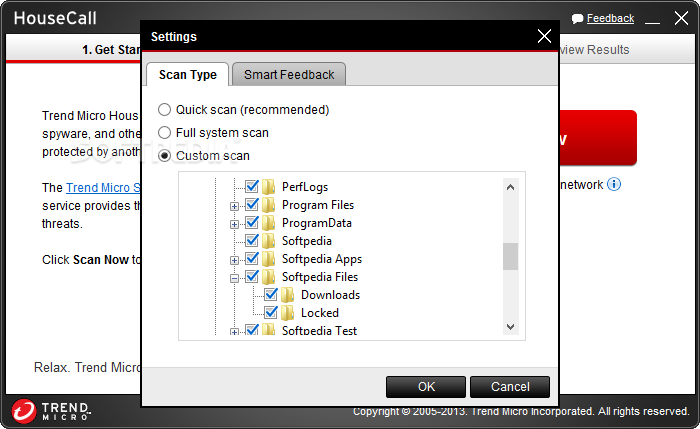Viewport: 700px width, 429px height.
Task: Confirm settings with OK button
Action: point(426,387)
